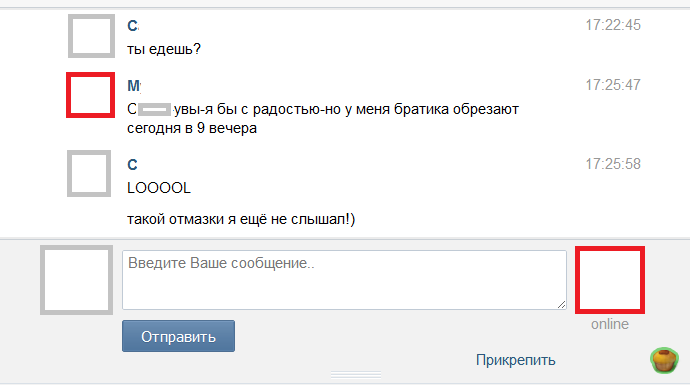Image resolution: width=690 pixels, height=385 pixels.
Task: Open the red-framed avatar above 'online'
Action: click(x=610, y=280)
